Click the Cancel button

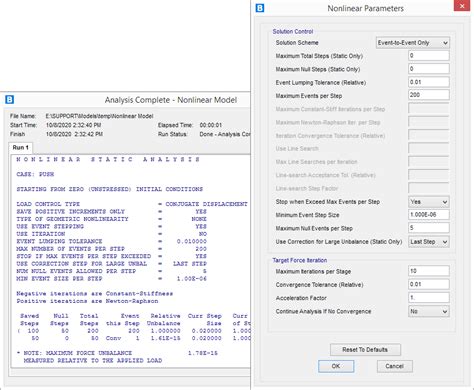[395, 366]
